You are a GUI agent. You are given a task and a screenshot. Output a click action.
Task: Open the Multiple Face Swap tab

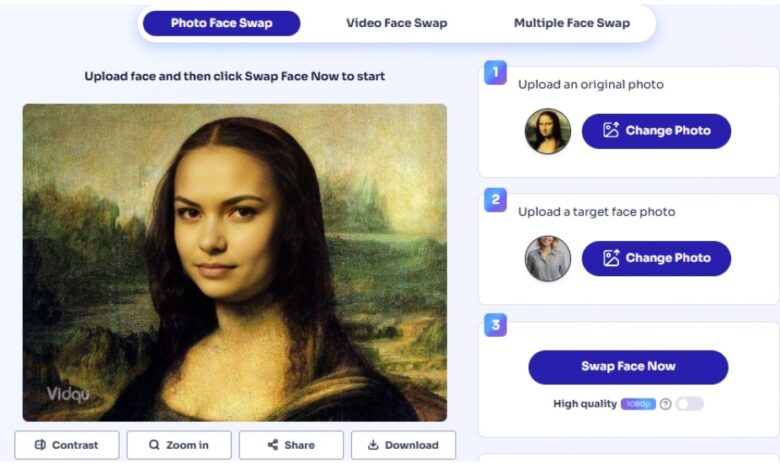coord(571,23)
